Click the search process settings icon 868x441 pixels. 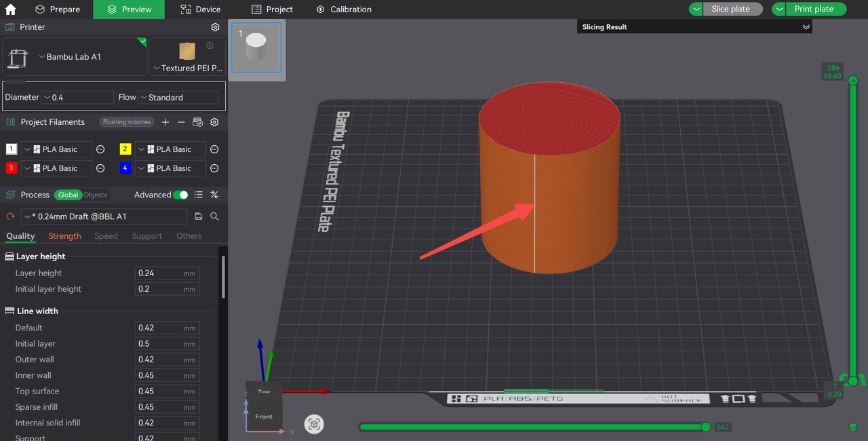click(x=214, y=216)
